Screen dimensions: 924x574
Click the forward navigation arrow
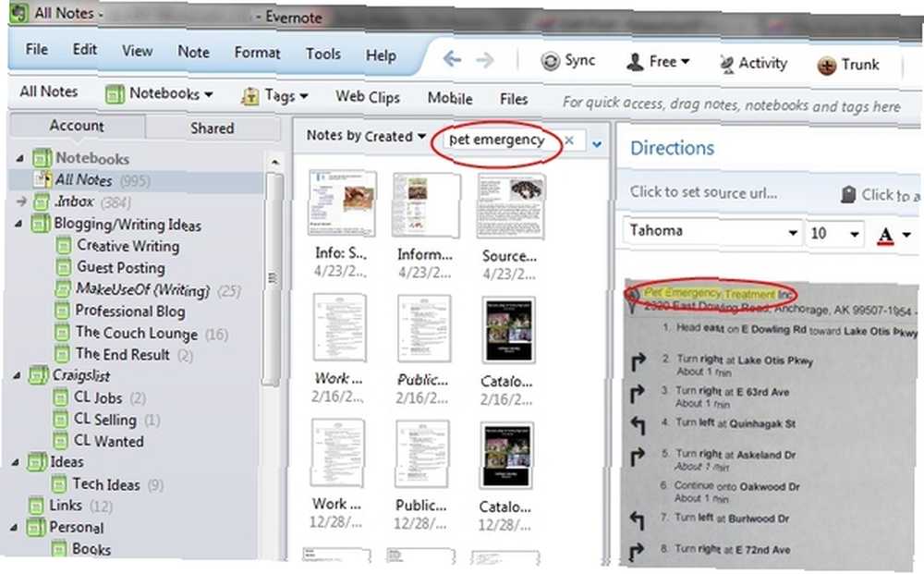click(485, 59)
